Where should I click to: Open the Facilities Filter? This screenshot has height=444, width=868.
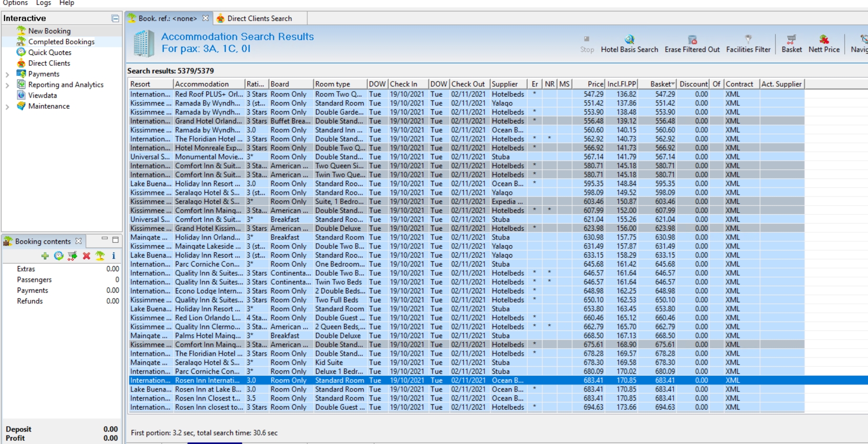(748, 44)
